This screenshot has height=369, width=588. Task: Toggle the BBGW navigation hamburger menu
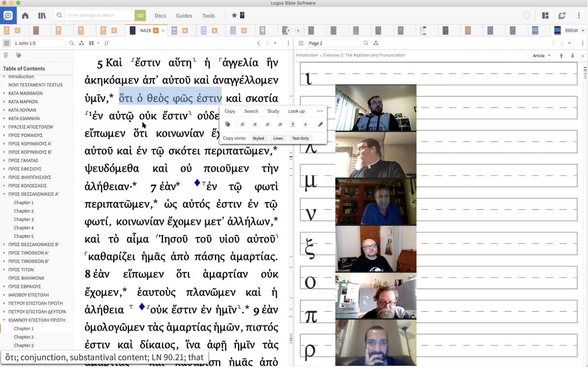tap(301, 43)
